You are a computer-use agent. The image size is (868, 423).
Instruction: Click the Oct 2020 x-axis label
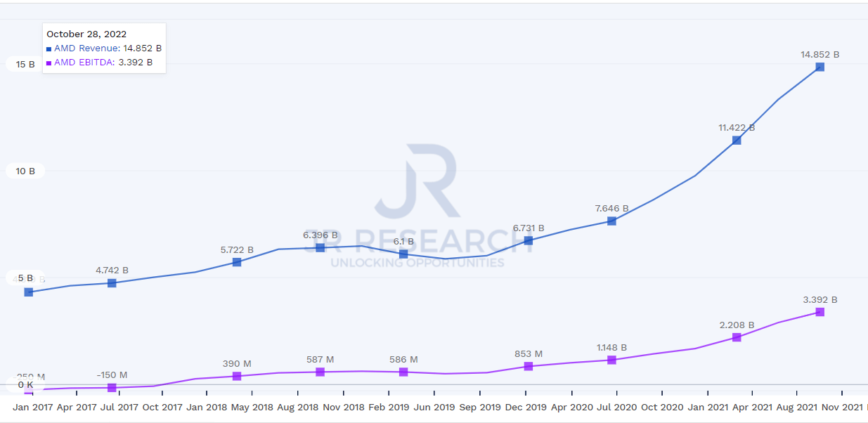pos(661,406)
